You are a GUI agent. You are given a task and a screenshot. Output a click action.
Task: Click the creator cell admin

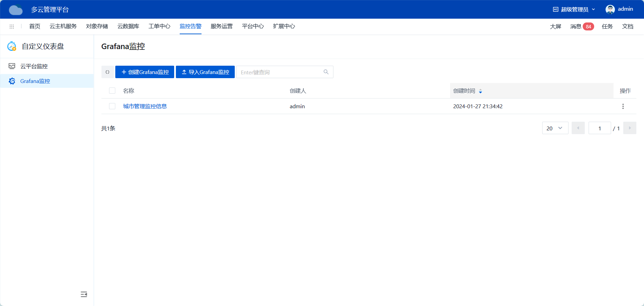tap(297, 106)
